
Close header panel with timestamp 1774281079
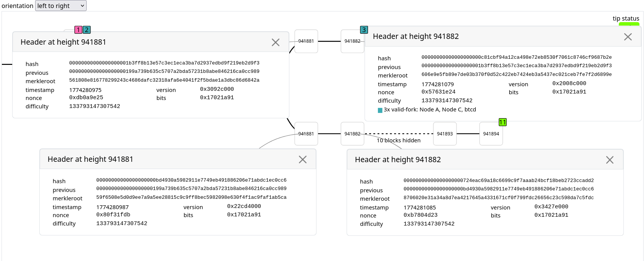(628, 37)
